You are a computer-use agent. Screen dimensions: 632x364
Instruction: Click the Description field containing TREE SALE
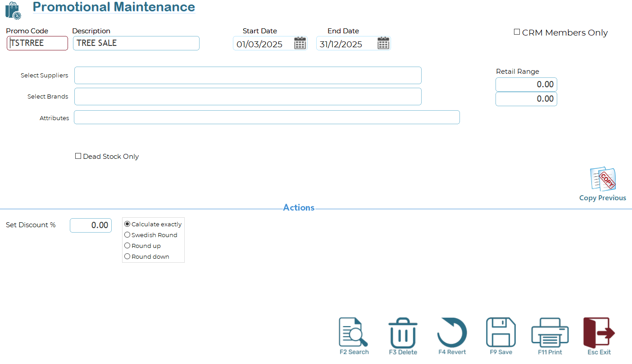136,43
